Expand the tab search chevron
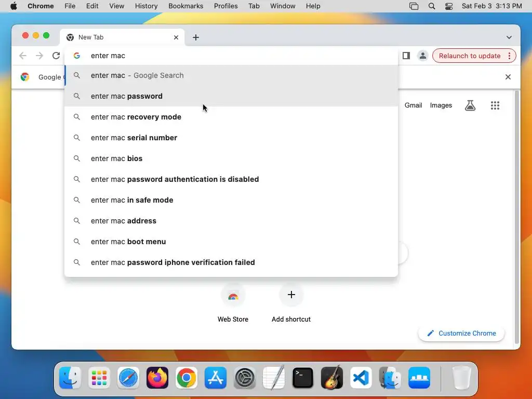Viewport: 532px width, 399px height. click(x=509, y=37)
